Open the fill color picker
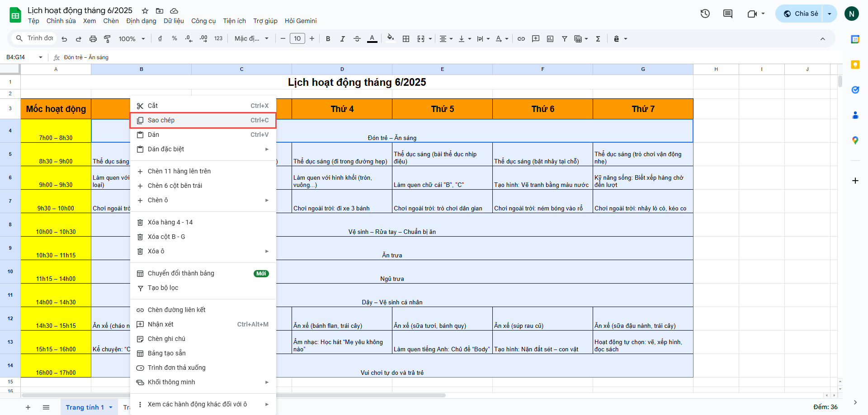This screenshot has width=868, height=415. coord(391,38)
